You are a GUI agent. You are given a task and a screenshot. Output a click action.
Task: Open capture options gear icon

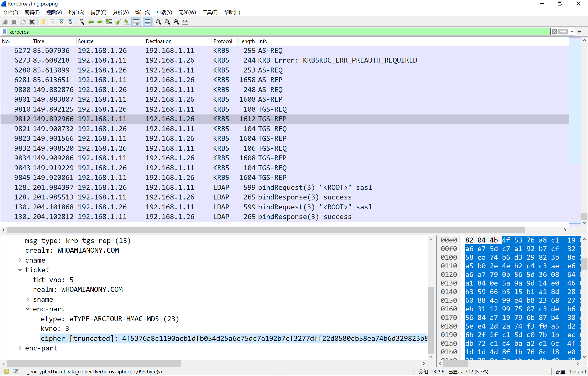[x=32, y=22]
